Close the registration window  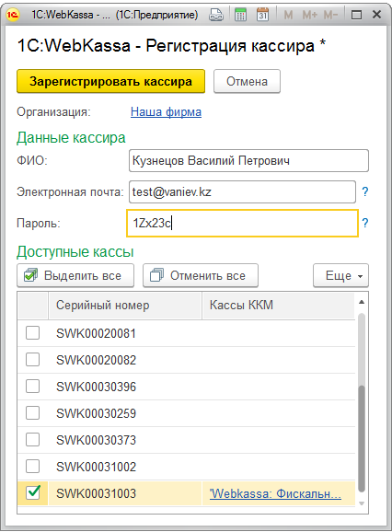coord(376,15)
